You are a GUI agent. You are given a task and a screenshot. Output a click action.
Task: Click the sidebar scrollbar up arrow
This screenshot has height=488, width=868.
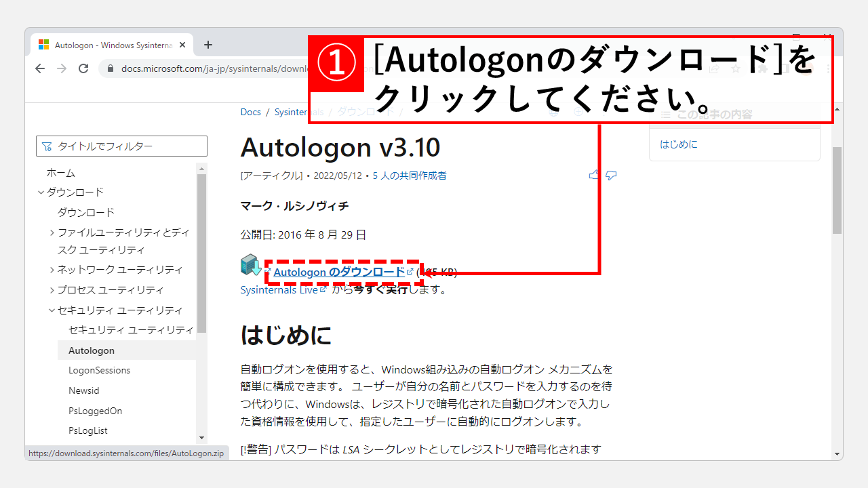coord(201,168)
